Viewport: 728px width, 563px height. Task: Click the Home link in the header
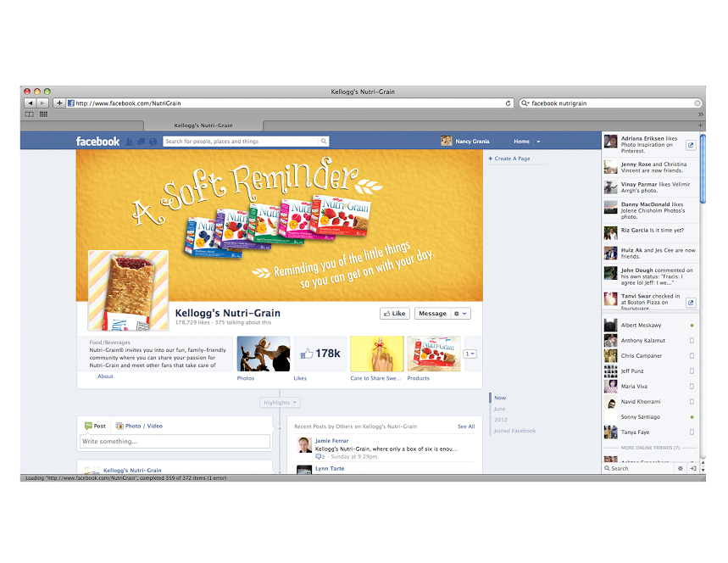521,142
